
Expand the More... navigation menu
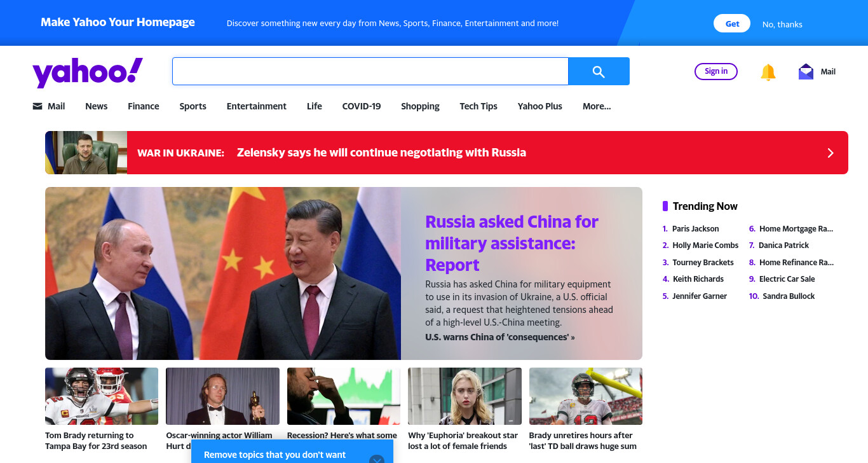(x=597, y=106)
